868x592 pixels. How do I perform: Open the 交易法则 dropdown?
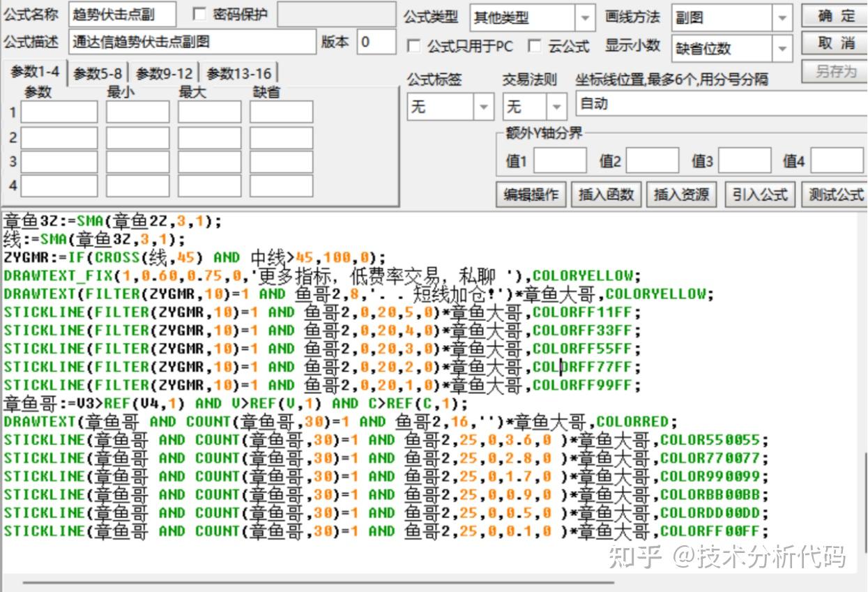(x=556, y=107)
